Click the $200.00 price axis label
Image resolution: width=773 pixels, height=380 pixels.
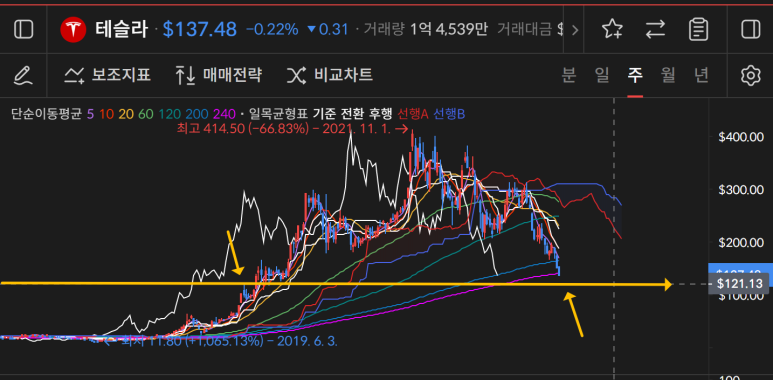click(x=740, y=242)
